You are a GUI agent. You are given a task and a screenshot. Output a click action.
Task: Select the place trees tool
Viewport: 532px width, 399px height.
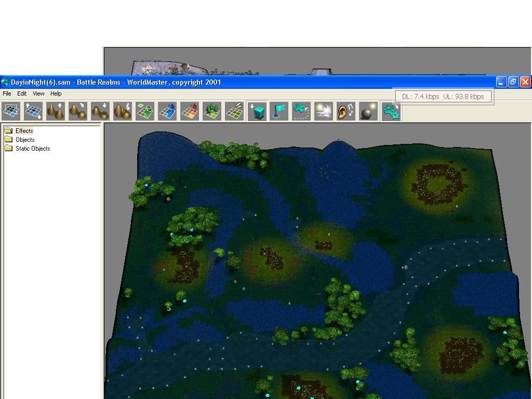pyautogui.click(x=212, y=111)
